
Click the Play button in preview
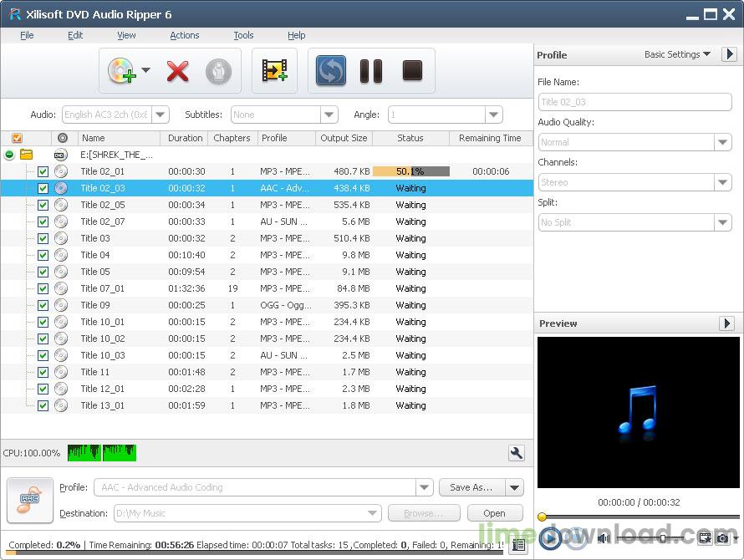(x=550, y=538)
